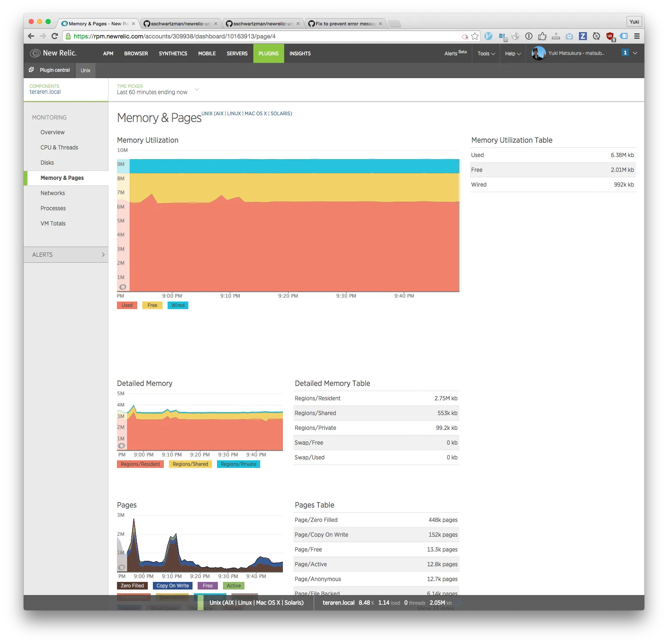The height and width of the screenshot is (644, 668).
Task: Open the Vimium extension icon
Action: [489, 36]
